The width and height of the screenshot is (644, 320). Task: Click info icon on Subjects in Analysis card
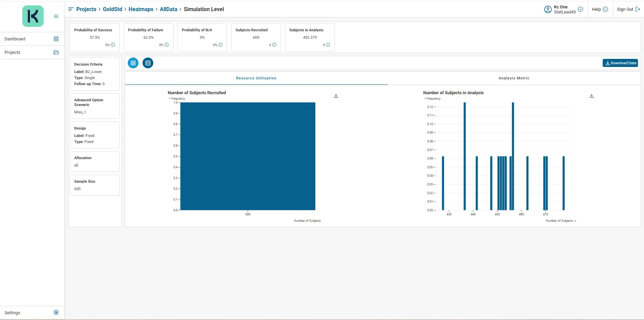[328, 45]
